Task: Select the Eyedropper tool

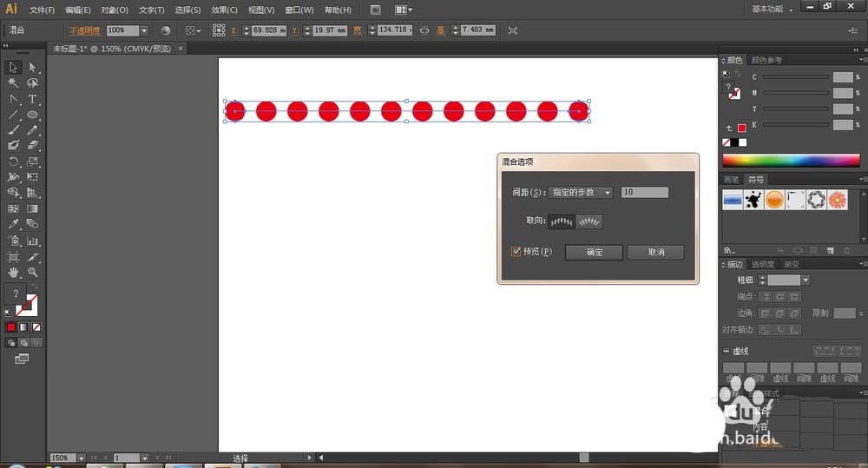Action: (x=13, y=224)
